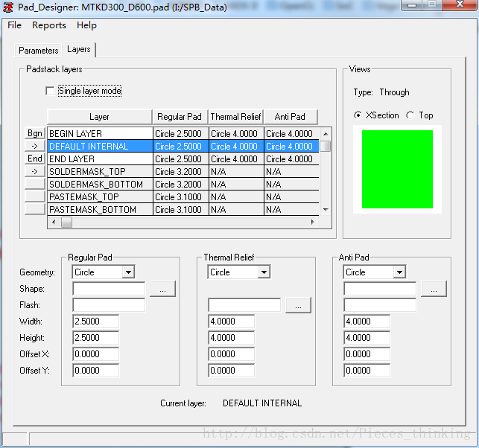Open Anti Pad shape browse button

point(434,289)
